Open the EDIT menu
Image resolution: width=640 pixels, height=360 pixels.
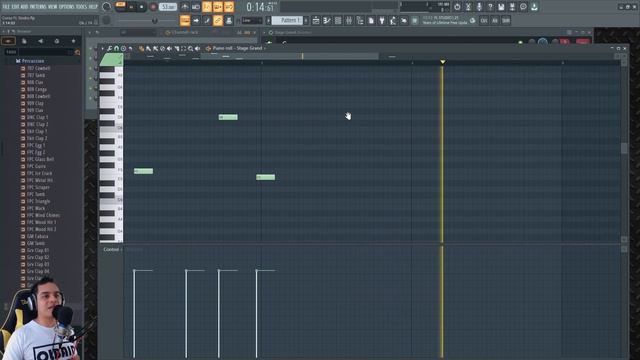(x=15, y=7)
